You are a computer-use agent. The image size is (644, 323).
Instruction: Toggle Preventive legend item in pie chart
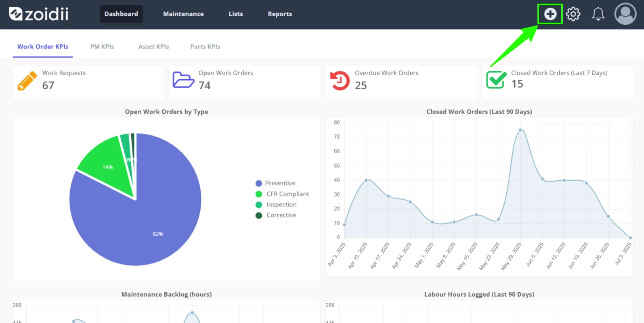[276, 183]
